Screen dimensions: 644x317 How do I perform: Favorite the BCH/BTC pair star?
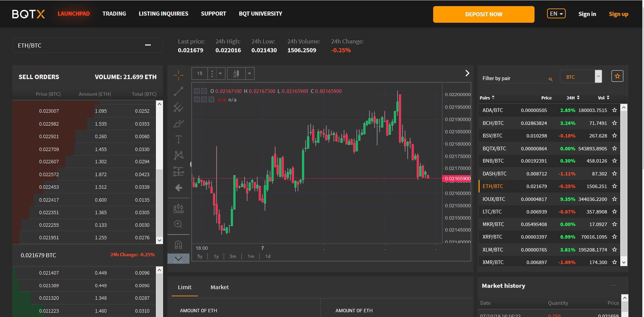tap(615, 123)
